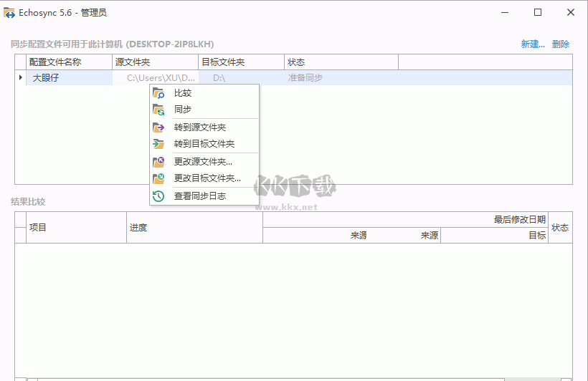The width and height of the screenshot is (588, 381).
Task: Maximize the Echosync window
Action: (x=538, y=12)
